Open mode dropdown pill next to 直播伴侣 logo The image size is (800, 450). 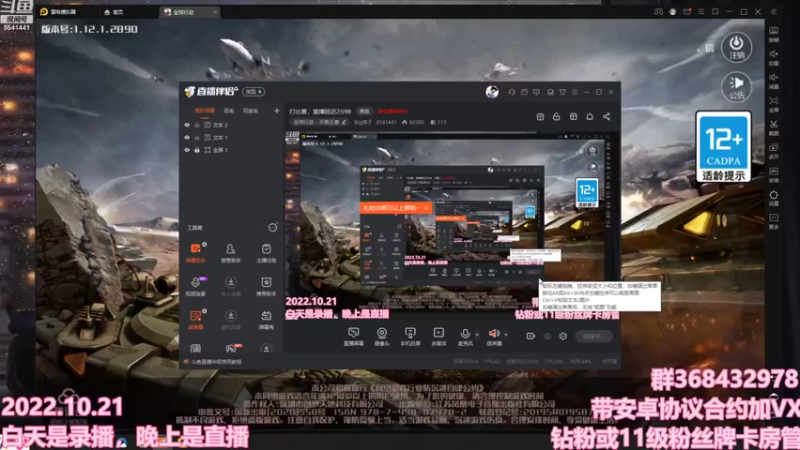(254, 92)
